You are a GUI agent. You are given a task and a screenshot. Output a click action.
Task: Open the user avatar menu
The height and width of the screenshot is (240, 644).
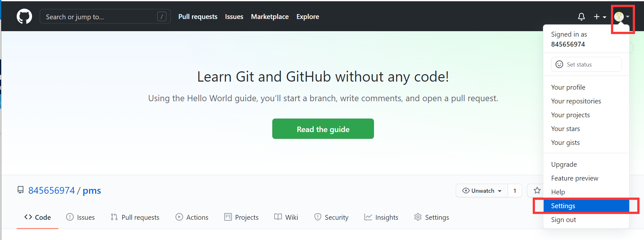622,16
